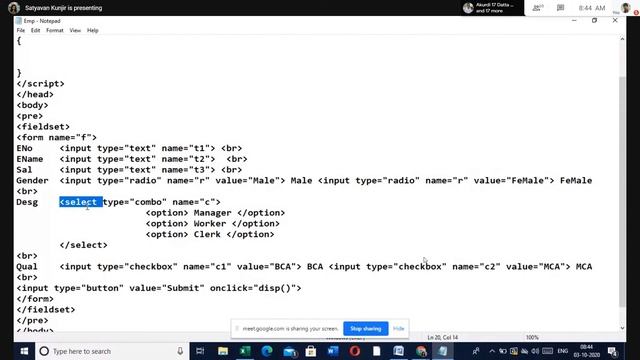Click the Notepad scrollbar up arrow
This screenshot has height=360, width=640.
click(x=622, y=39)
